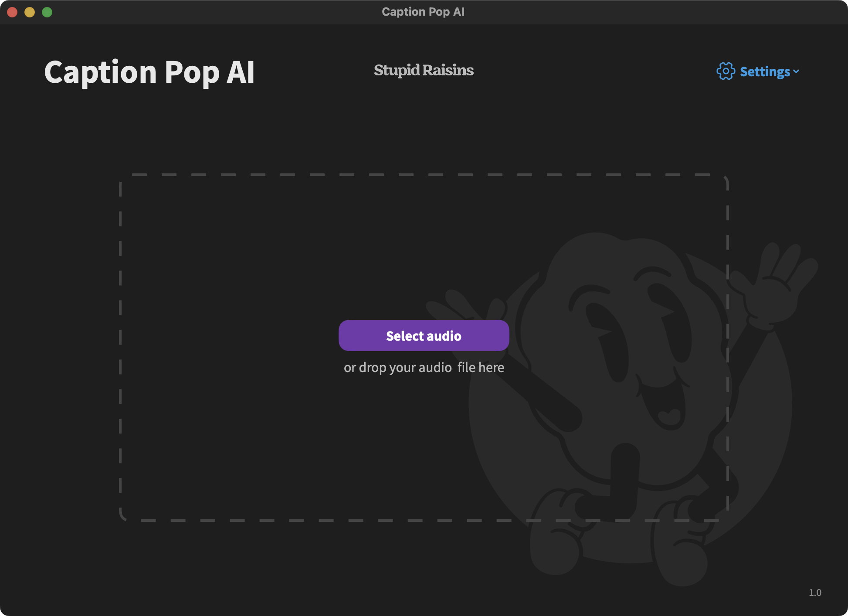Maximize the window using the green button
The width and height of the screenshot is (848, 616).
tap(47, 12)
